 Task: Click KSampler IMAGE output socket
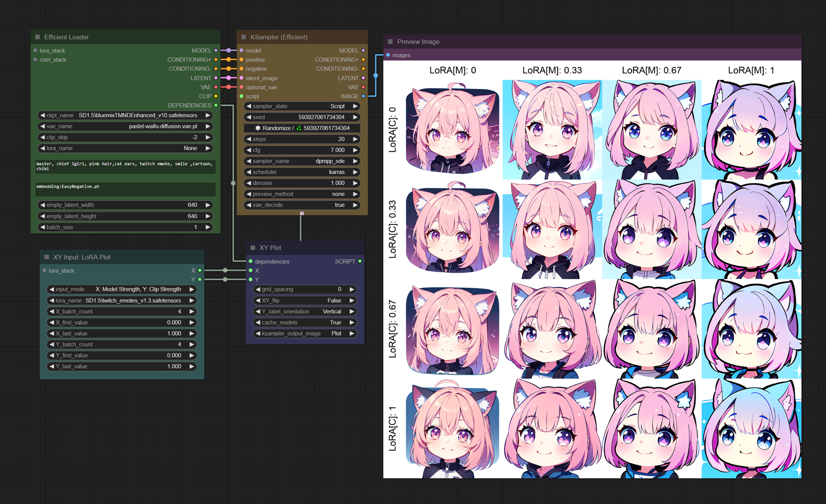click(x=363, y=96)
